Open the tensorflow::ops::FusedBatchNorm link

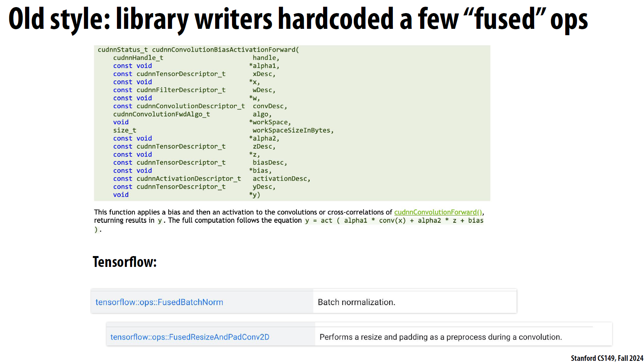159,302
